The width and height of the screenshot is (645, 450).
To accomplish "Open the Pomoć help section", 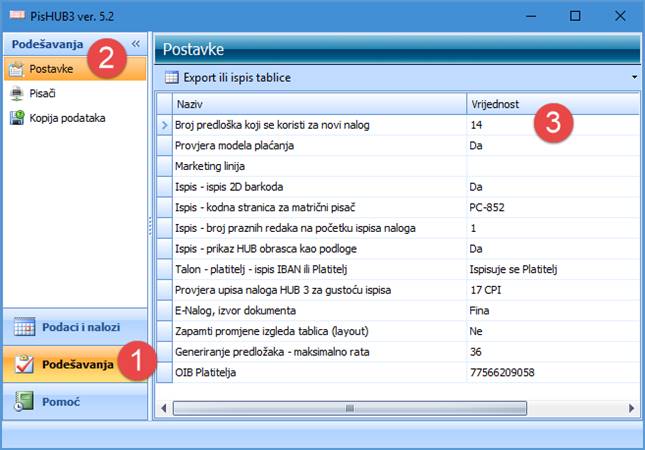I will click(75, 401).
